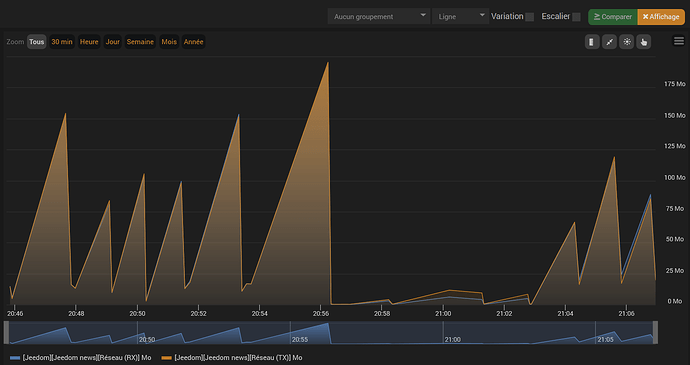Image resolution: width=690 pixels, height=365 pixels.
Task: Open the 'Aucun groupement' dropdown
Action: click(379, 16)
